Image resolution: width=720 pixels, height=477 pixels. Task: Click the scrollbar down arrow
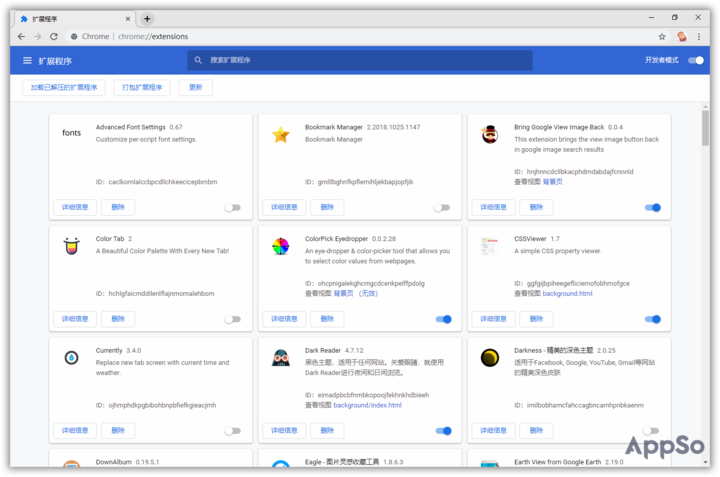(705, 462)
